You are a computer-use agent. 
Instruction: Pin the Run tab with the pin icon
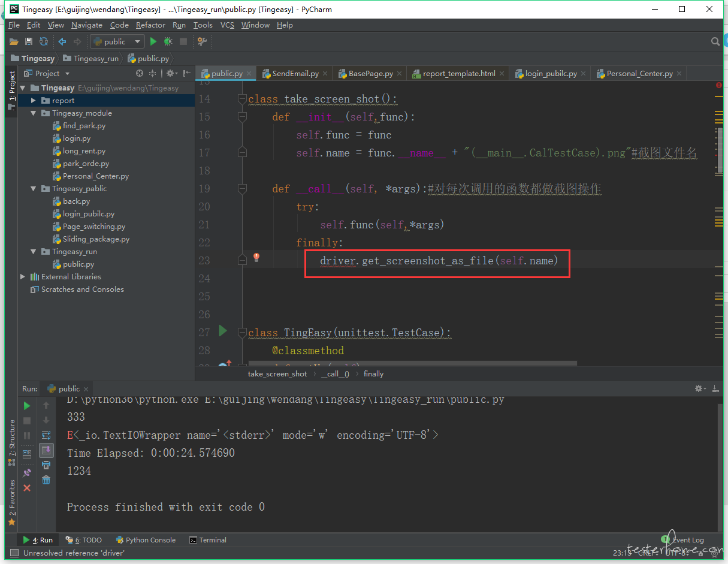[27, 472]
